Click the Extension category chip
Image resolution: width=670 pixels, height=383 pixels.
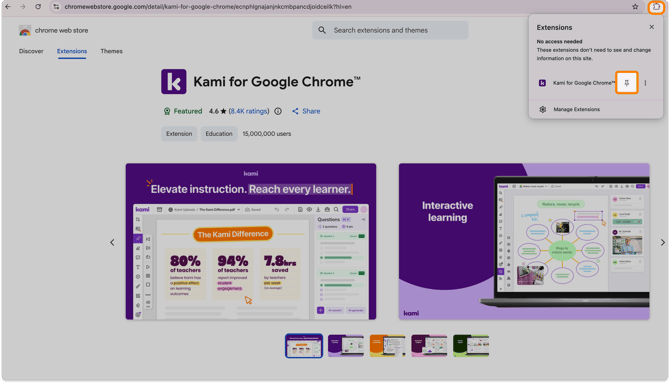click(179, 134)
